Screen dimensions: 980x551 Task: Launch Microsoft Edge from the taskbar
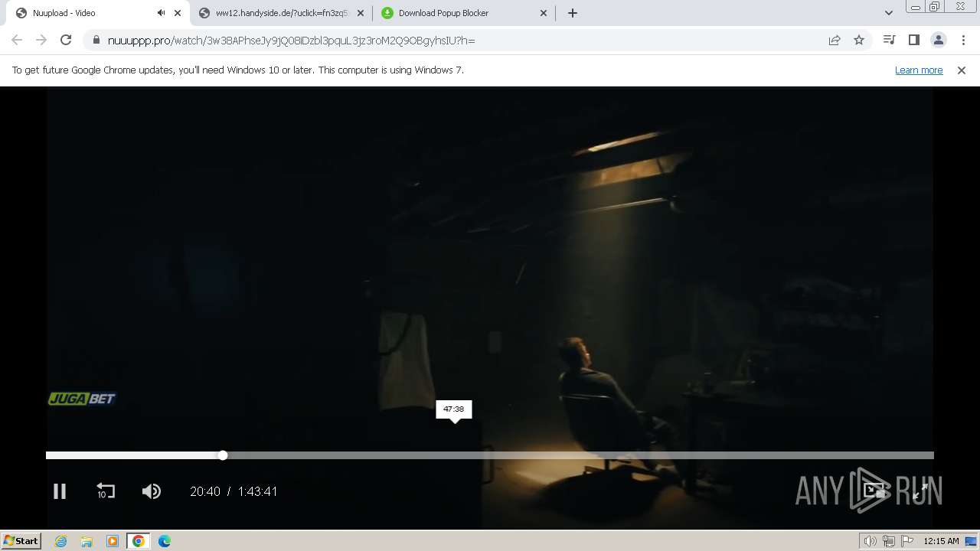point(165,541)
